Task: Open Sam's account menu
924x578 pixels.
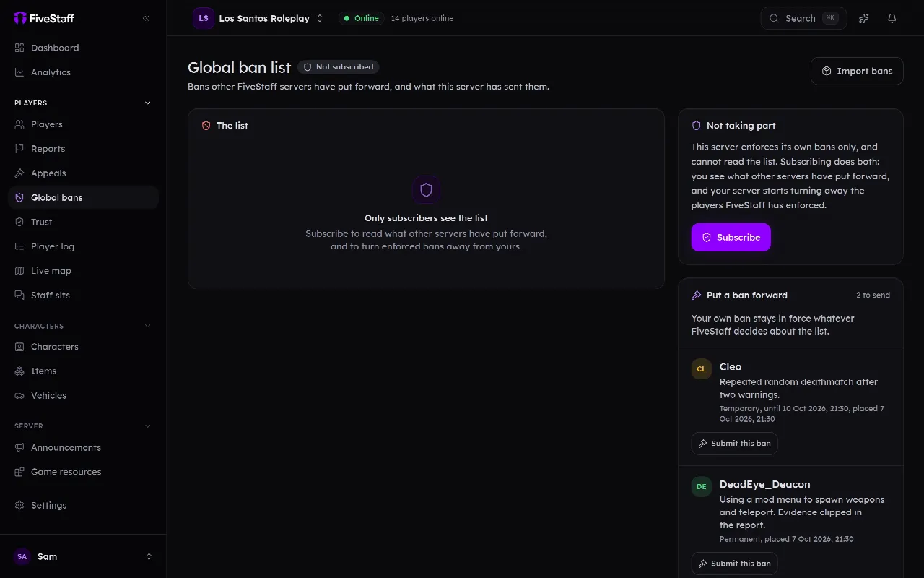Action: click(x=83, y=556)
